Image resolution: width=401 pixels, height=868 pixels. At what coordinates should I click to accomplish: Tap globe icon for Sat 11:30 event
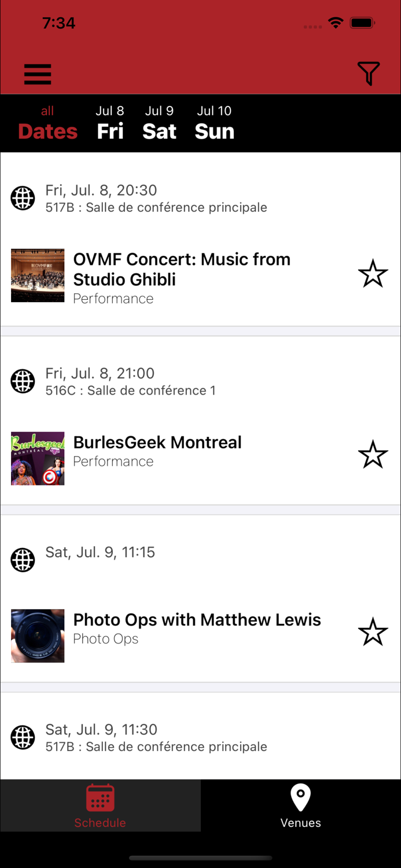23,738
